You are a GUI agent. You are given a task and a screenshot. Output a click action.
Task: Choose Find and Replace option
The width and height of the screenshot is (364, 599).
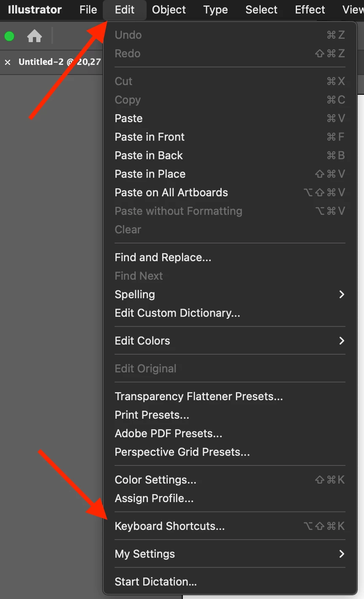pos(230,257)
